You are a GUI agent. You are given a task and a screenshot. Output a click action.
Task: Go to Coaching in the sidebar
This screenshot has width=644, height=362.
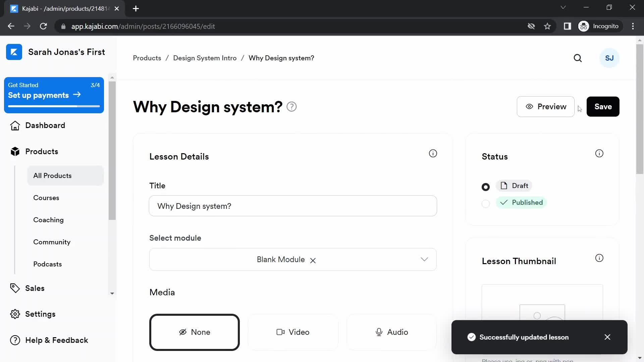48,220
